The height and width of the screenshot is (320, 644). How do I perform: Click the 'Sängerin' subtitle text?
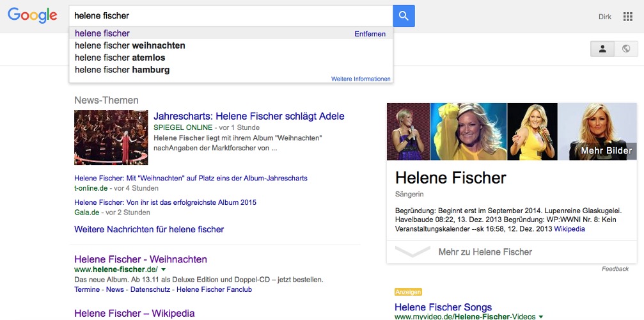[409, 195]
